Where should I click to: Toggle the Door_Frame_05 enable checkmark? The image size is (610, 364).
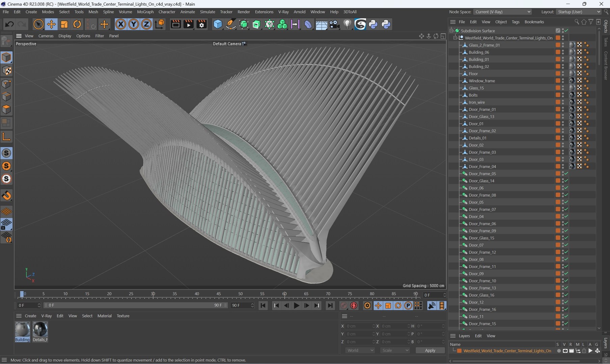[x=566, y=174]
